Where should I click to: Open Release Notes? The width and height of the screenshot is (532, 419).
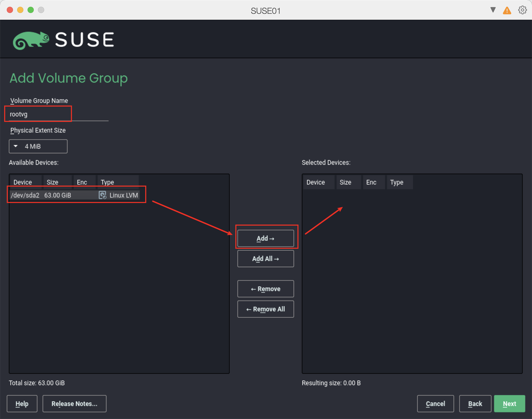(x=74, y=404)
